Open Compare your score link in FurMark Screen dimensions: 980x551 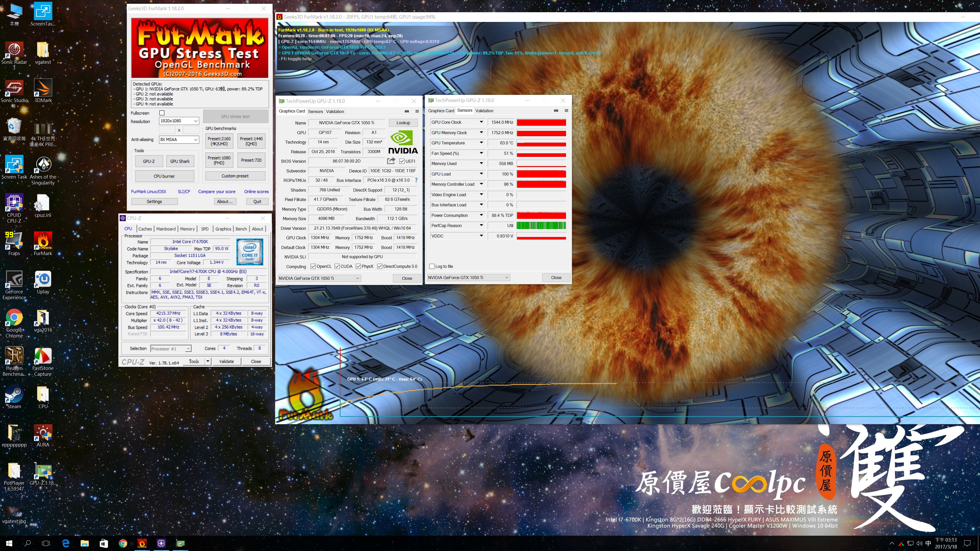[217, 192]
